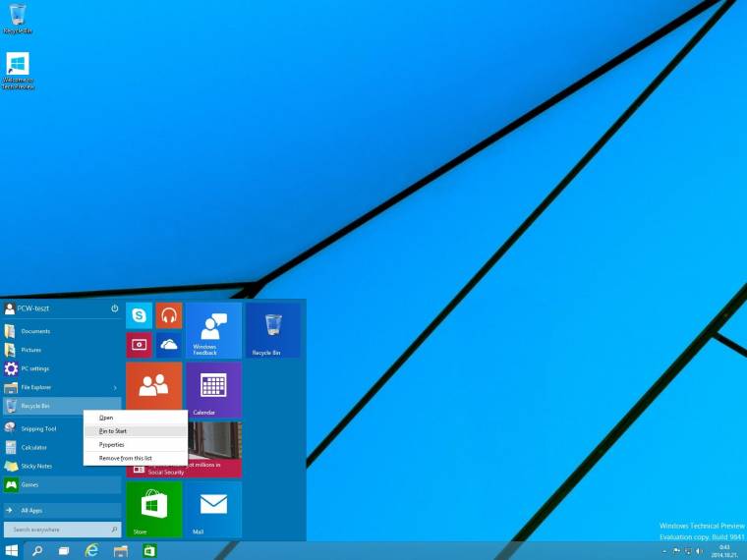Open the green Store tile

point(154,509)
